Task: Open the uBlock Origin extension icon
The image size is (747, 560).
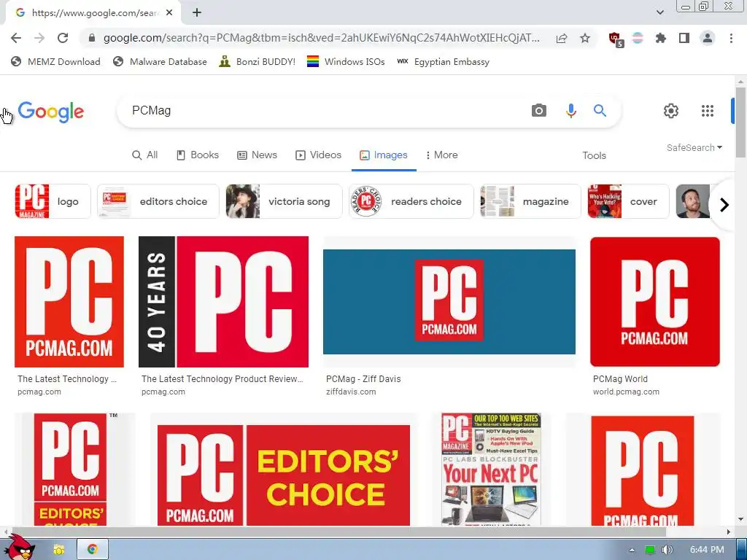Action: [616, 39]
